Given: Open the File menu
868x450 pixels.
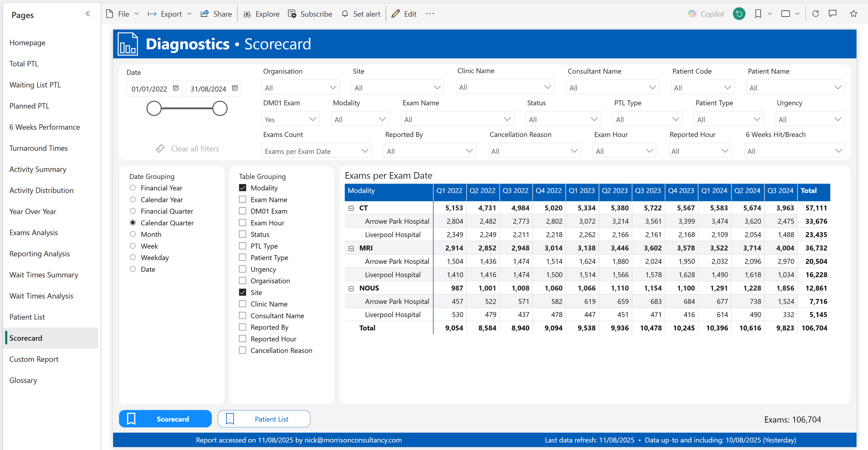Looking at the screenshot, I should [123, 14].
